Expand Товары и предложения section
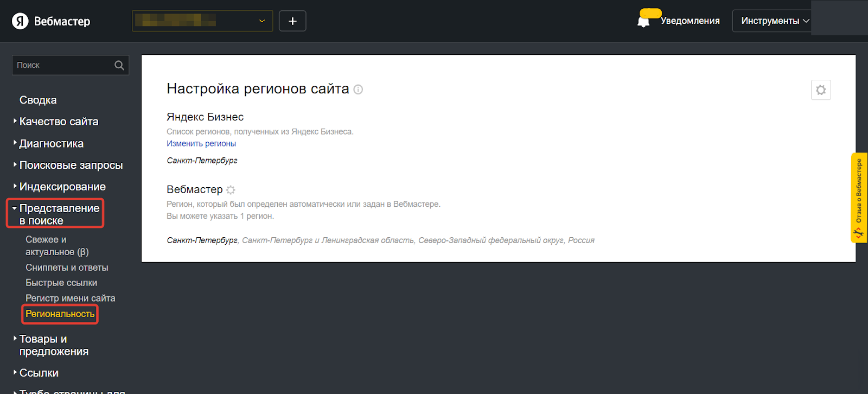 point(54,345)
